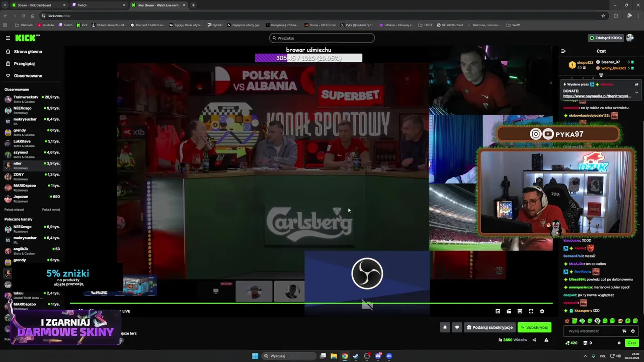This screenshot has width=644, height=362.
Task: Open the chat translate icon in message box
Action: point(624,331)
